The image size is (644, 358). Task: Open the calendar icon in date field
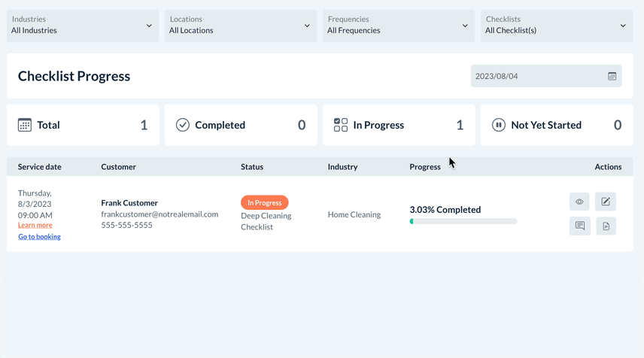[x=612, y=76]
